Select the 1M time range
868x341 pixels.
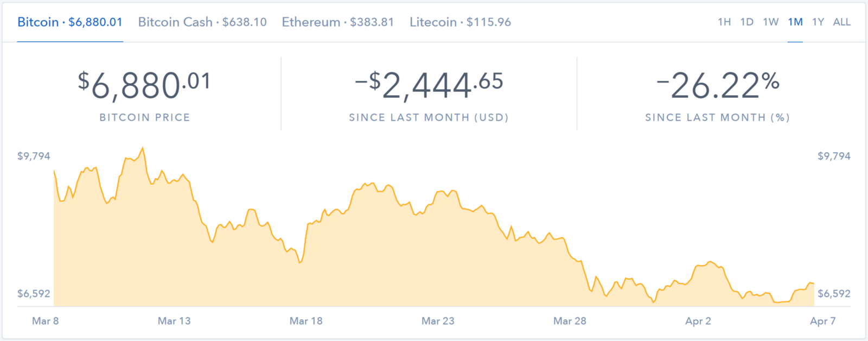(795, 22)
